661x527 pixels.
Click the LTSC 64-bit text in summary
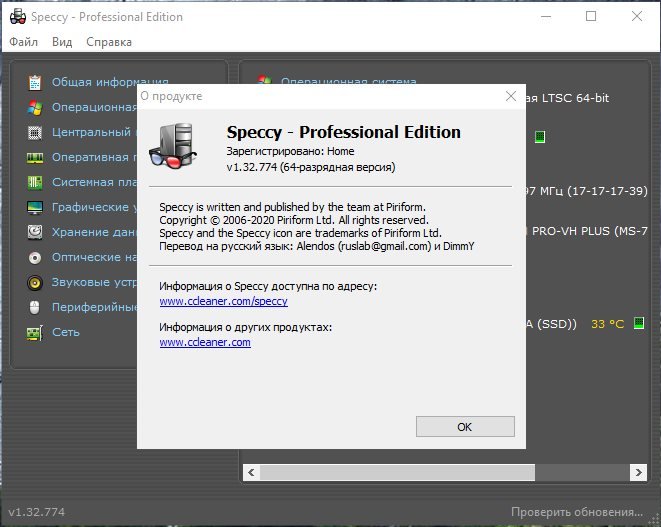click(575, 98)
